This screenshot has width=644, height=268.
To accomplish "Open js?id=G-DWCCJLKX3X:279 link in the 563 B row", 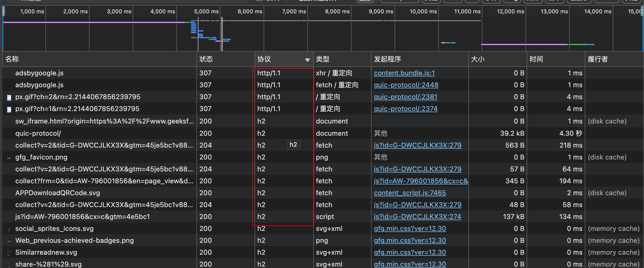I will (418, 145).
